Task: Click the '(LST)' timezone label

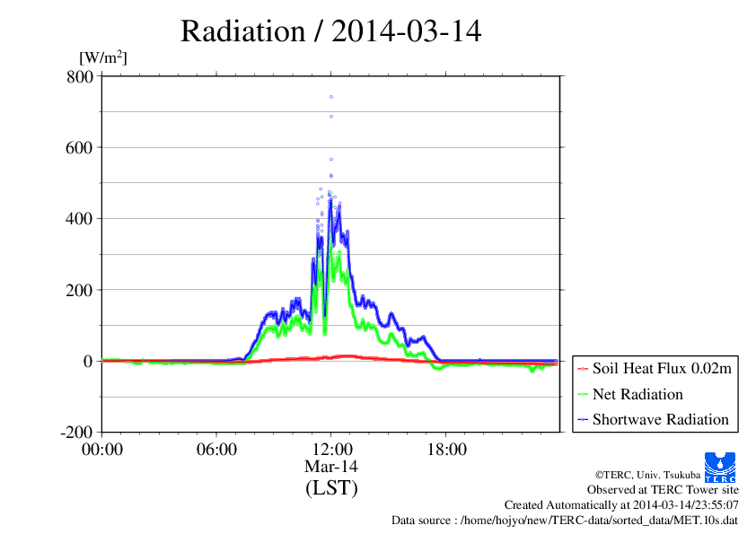Action: [x=331, y=487]
